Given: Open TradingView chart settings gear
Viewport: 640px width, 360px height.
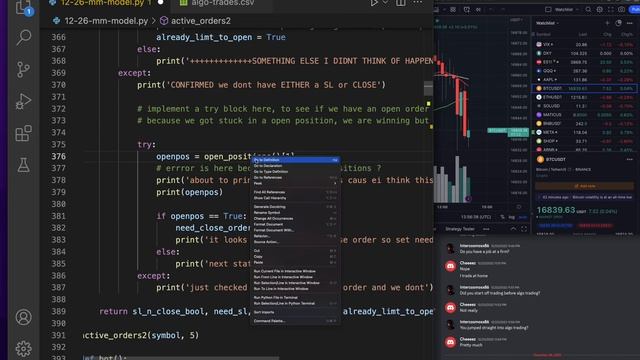Looking at the screenshot, I should 599,9.
